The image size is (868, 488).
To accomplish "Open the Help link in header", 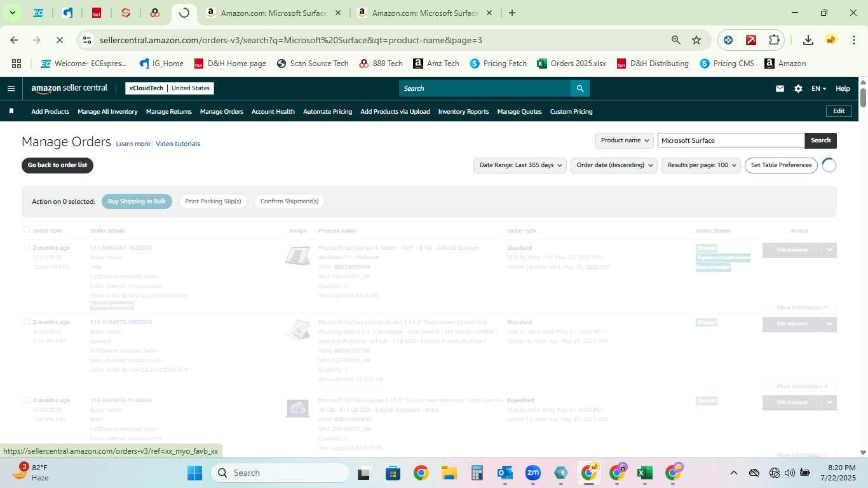I will point(843,88).
